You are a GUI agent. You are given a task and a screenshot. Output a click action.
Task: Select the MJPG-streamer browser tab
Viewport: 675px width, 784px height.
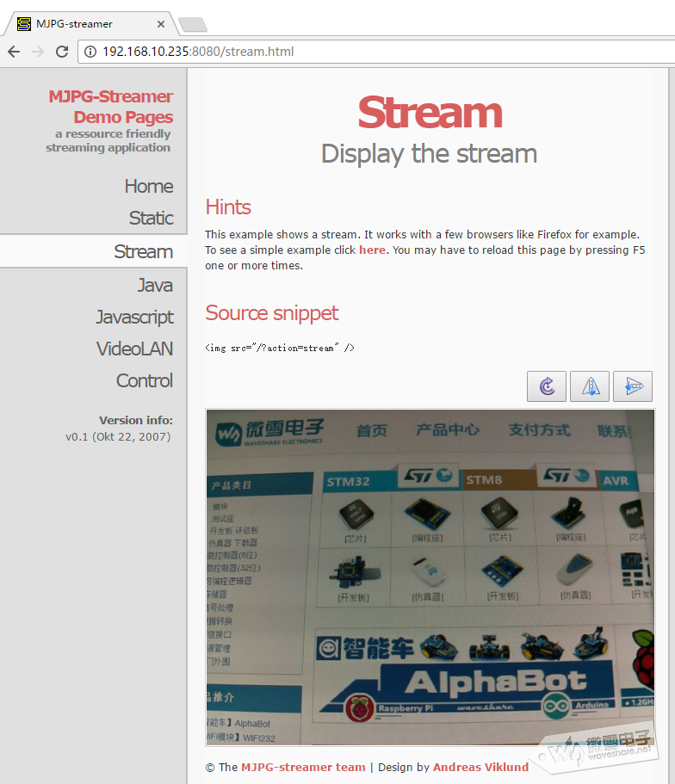tap(90, 23)
